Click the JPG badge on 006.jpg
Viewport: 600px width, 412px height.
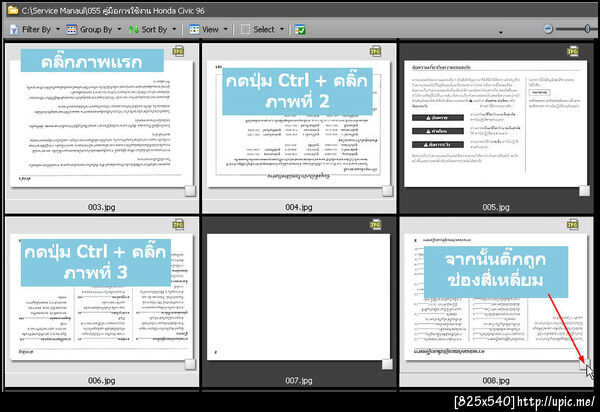(x=178, y=225)
